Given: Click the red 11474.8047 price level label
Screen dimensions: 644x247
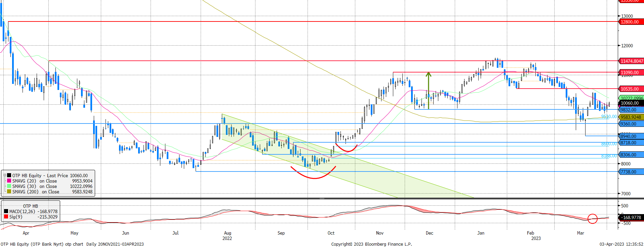Looking at the screenshot, I should (x=631, y=61).
